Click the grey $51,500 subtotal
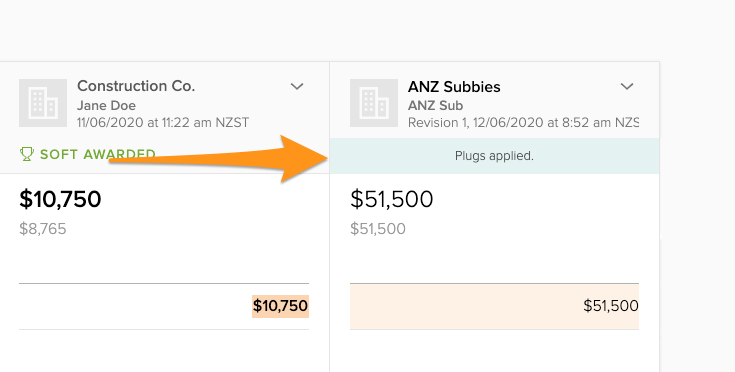This screenshot has height=372, width=735. [378, 229]
